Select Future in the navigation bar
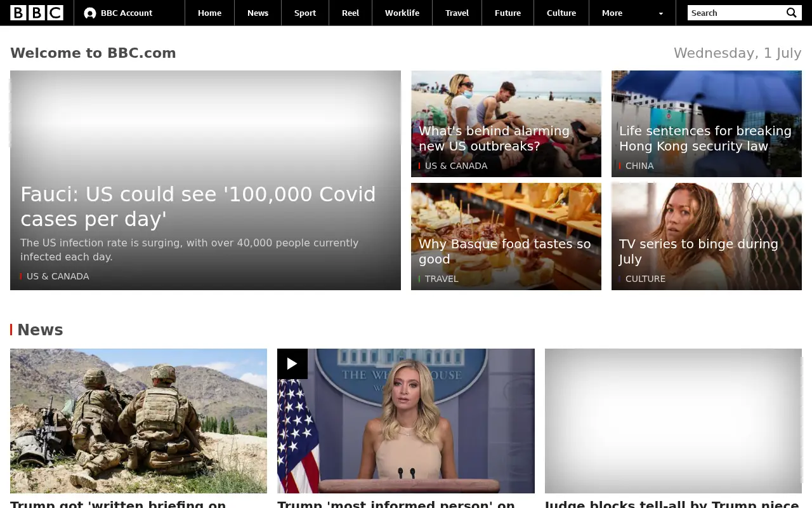 tap(507, 13)
